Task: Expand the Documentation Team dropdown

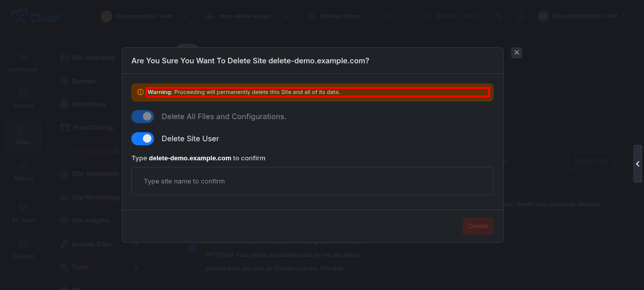Action: click(185, 16)
